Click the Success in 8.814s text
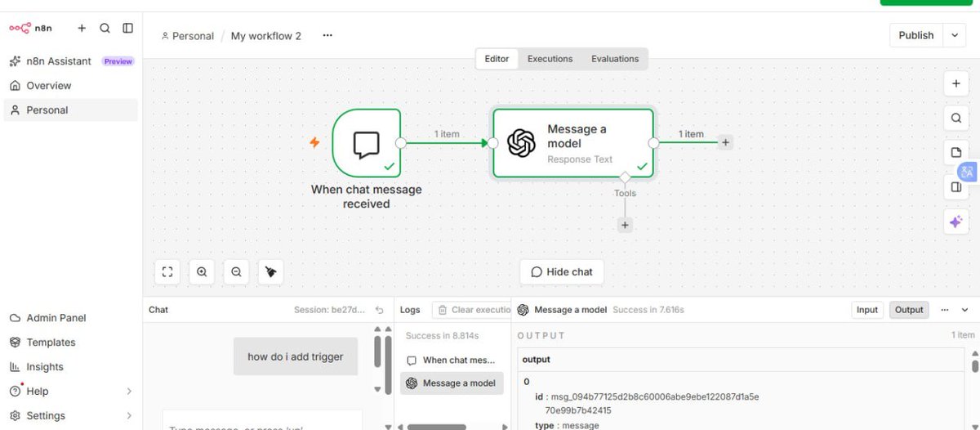Screen dimensions: 980x430 (x=442, y=336)
